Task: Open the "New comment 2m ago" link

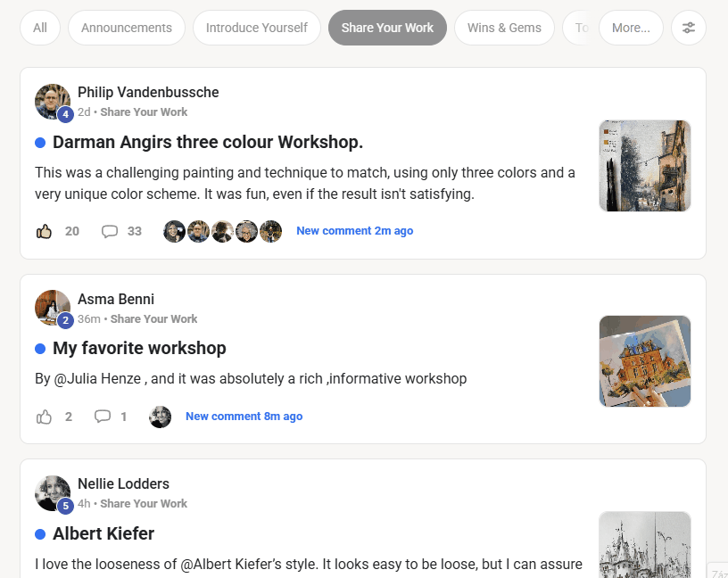Action: 354,231
